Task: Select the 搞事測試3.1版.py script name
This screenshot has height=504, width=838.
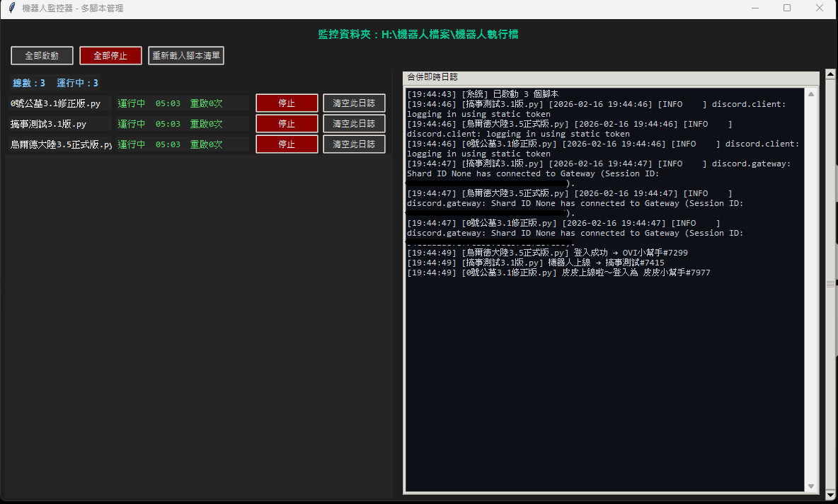Action: point(49,124)
